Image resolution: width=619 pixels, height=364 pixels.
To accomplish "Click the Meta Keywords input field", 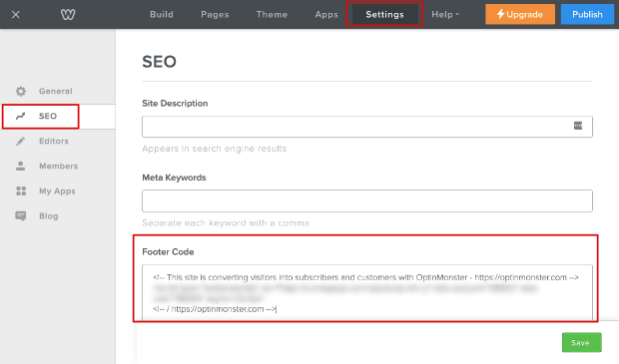I will point(367,200).
